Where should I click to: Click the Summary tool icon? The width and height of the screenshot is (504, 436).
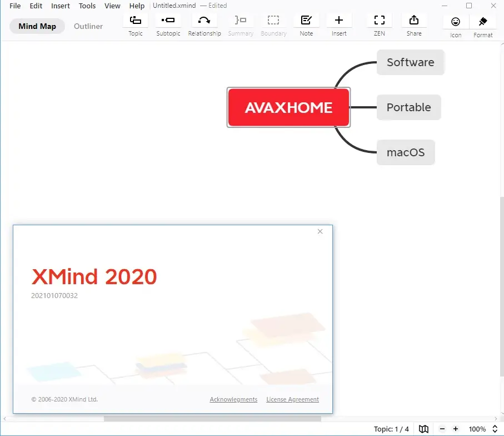click(241, 20)
